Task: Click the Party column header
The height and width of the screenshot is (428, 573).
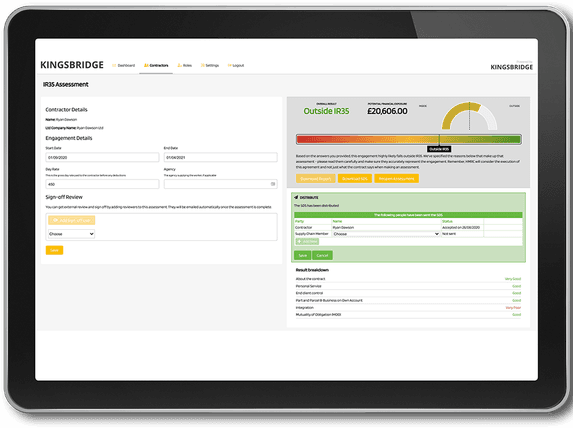Action: click(x=313, y=221)
